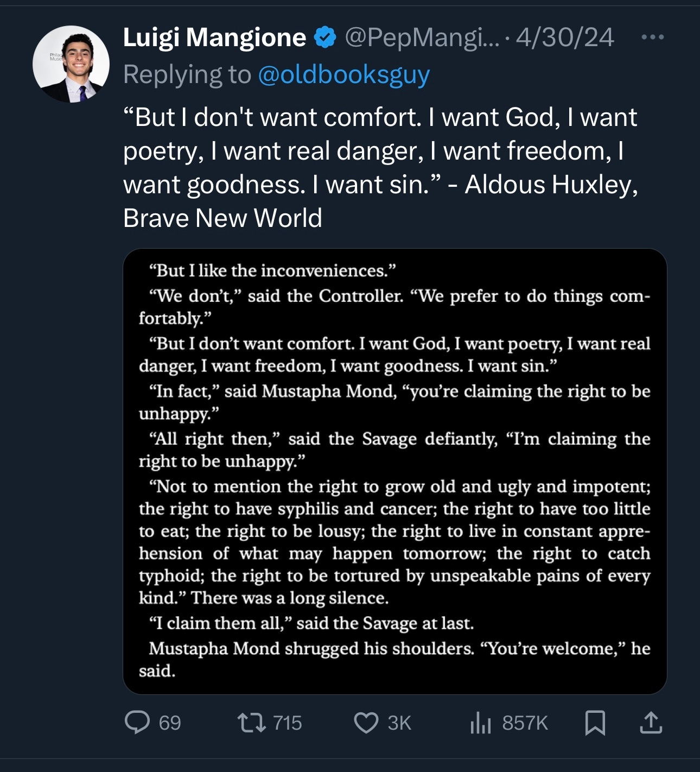Click the reply speech bubble icon
The image size is (700, 772).
pyautogui.click(x=137, y=723)
